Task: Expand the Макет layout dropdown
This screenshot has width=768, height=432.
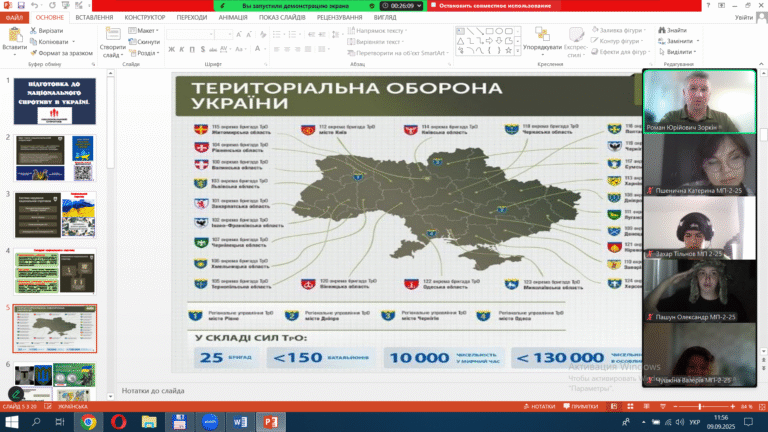Action: coord(145,31)
